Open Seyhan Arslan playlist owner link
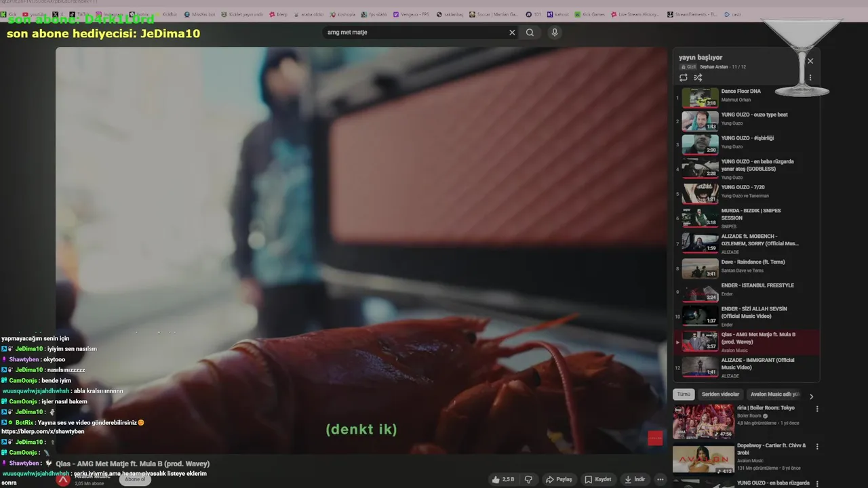 pyautogui.click(x=714, y=67)
